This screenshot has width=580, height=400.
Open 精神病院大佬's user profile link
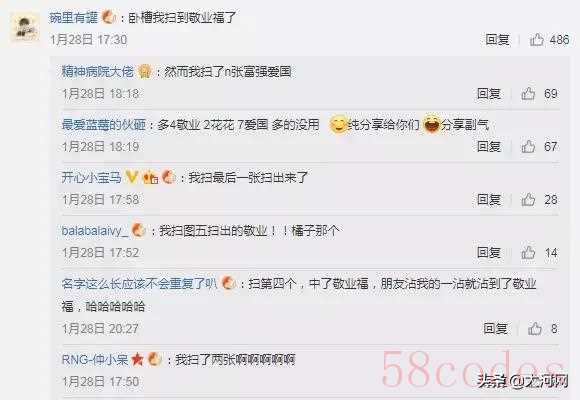[x=97, y=71]
